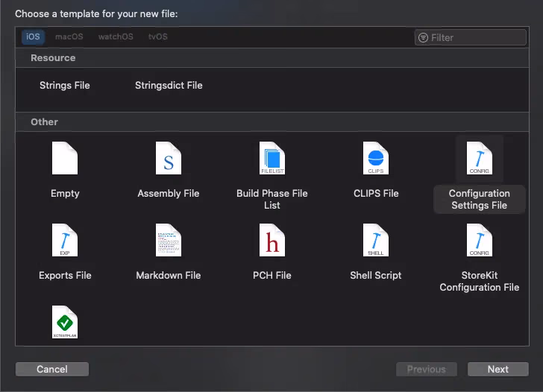Pick the PCH File template icon
543x392 pixels.
click(x=272, y=240)
